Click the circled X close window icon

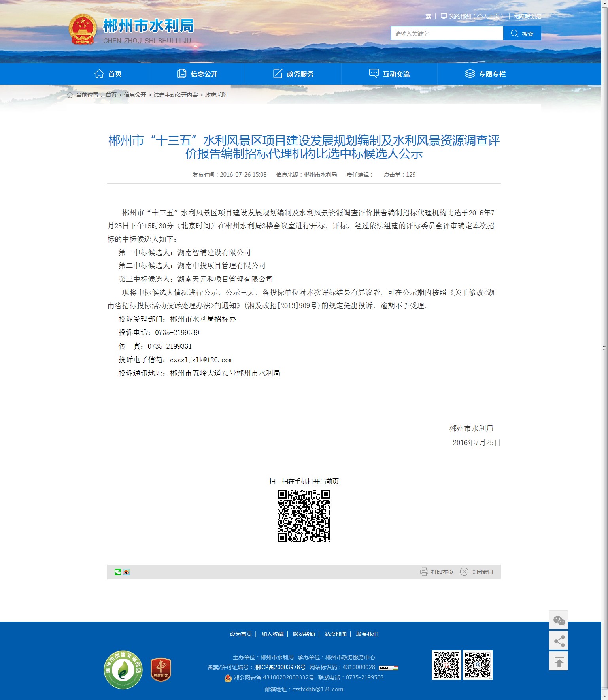(464, 572)
